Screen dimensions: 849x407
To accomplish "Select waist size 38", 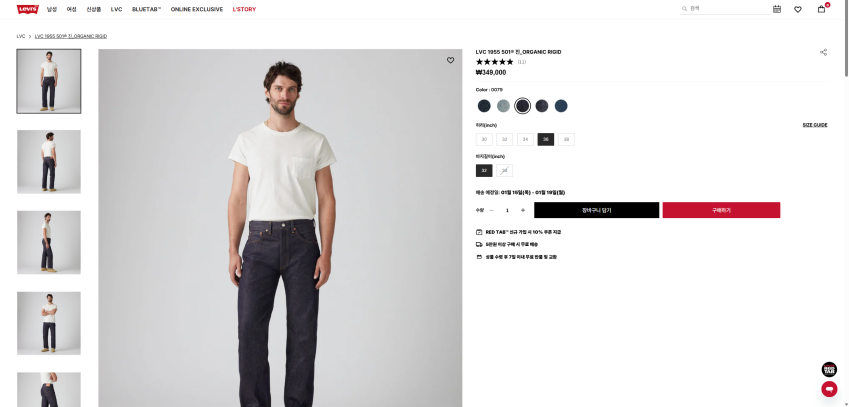I will (566, 140).
